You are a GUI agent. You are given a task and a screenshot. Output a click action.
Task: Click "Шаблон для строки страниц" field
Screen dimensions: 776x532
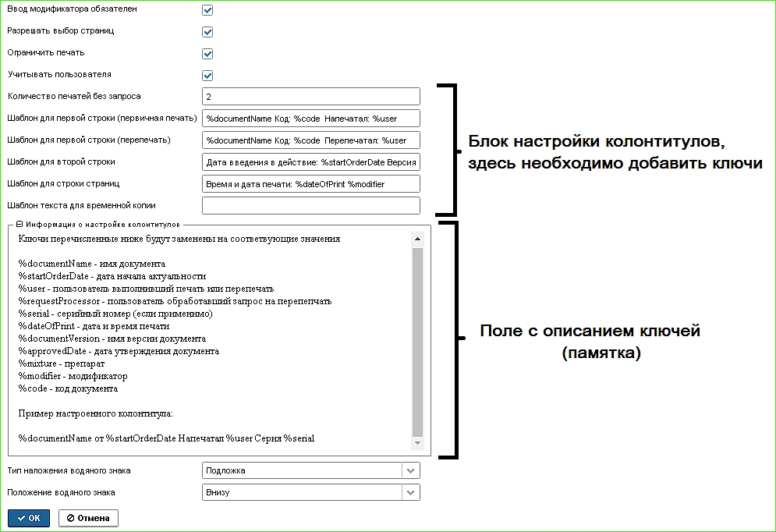[x=311, y=183]
